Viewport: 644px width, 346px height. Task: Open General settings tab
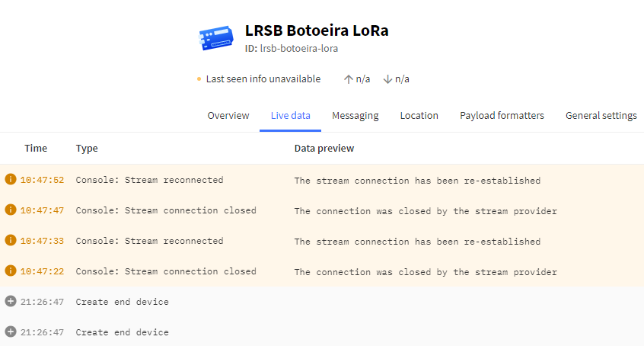(601, 116)
